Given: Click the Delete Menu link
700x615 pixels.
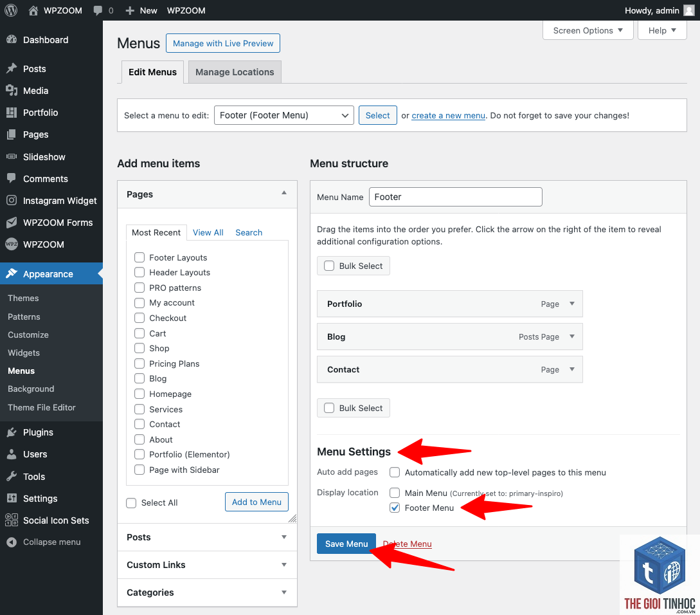Looking at the screenshot, I should 407,544.
